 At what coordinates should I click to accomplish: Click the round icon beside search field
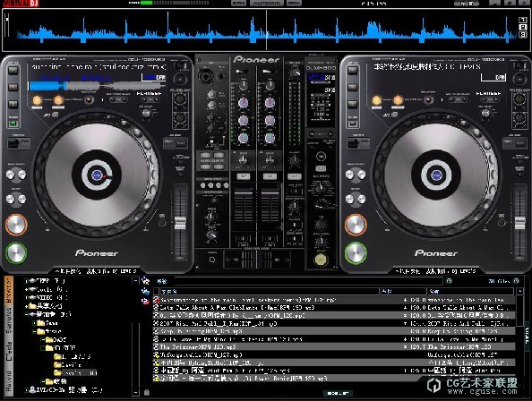[x=449, y=281]
